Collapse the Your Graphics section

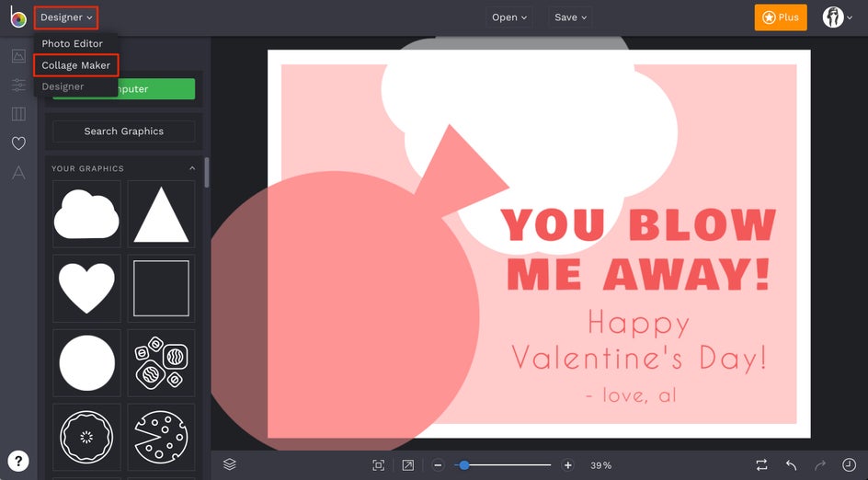[x=192, y=168]
